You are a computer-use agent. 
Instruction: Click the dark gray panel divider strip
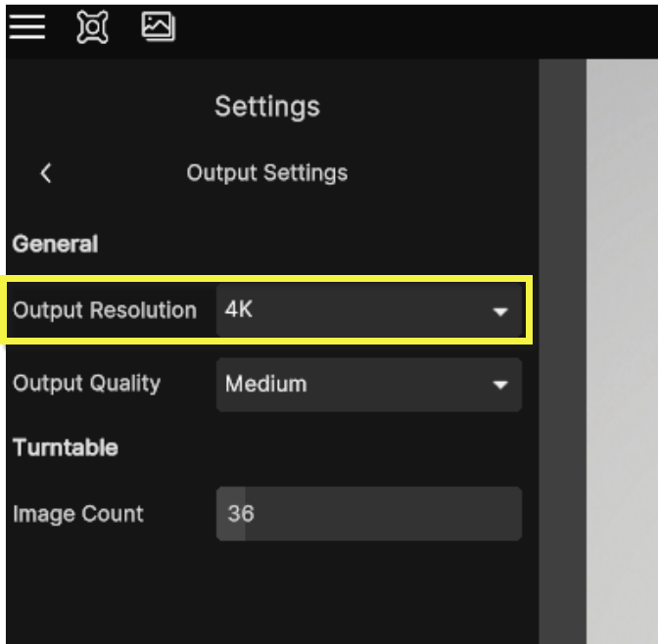562,343
